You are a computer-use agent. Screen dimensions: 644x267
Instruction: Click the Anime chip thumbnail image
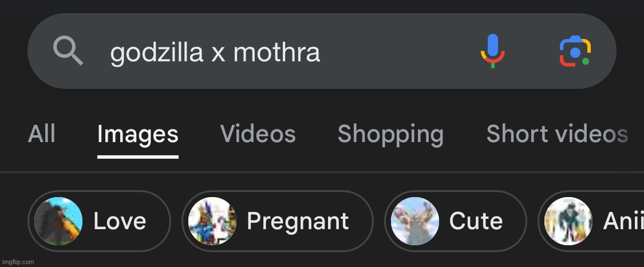coord(568,221)
